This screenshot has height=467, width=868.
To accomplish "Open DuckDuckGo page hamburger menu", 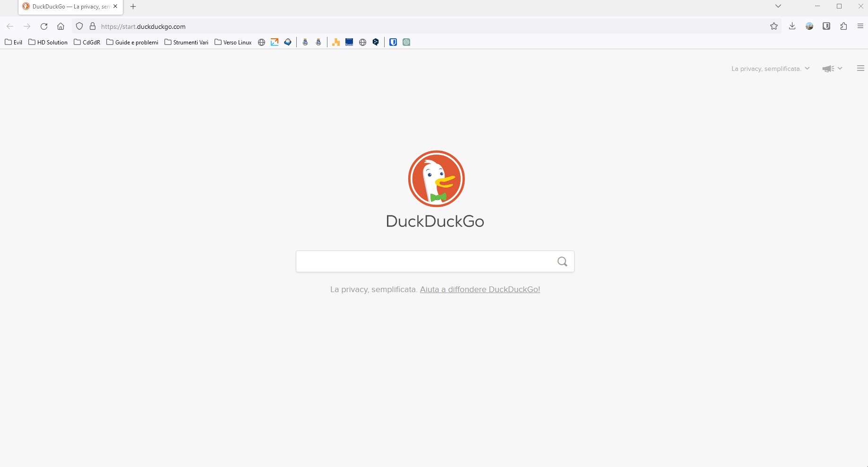I will point(861,69).
